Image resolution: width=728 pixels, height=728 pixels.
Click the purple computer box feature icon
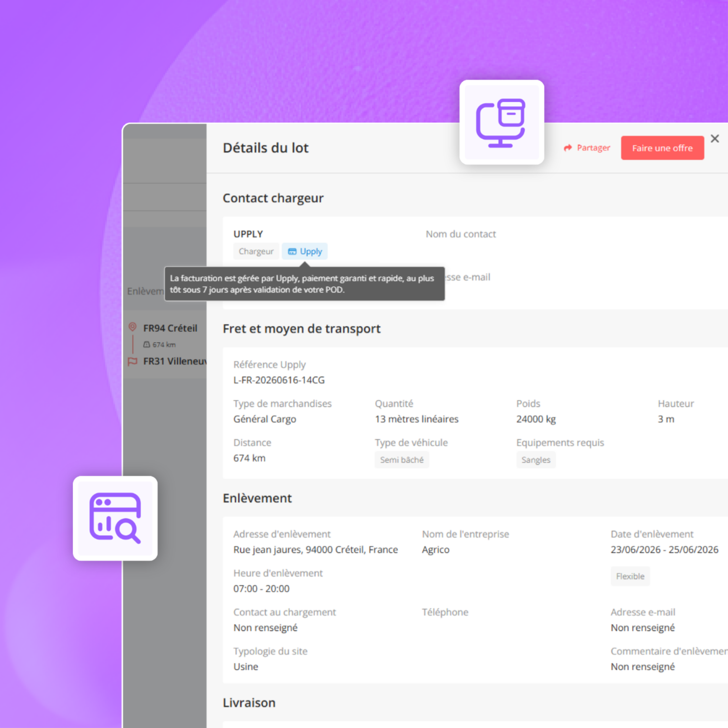coord(502,123)
